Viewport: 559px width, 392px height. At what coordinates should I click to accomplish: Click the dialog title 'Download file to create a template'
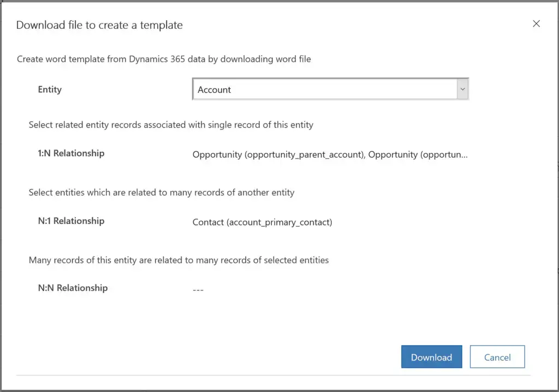[x=99, y=25]
